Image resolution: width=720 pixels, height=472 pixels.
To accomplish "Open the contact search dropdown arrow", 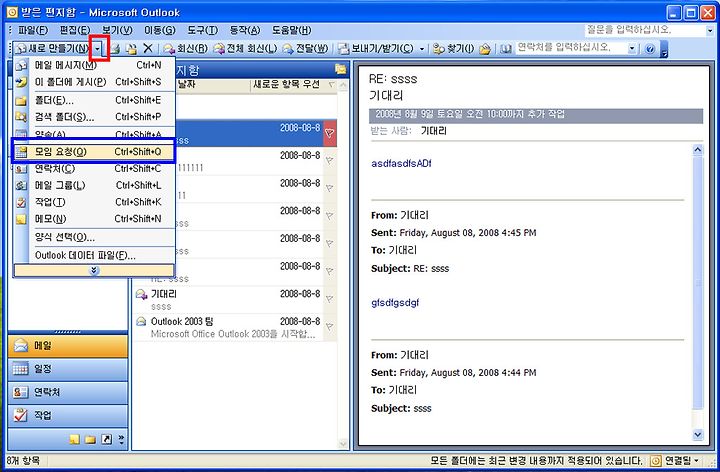I will pos(632,48).
